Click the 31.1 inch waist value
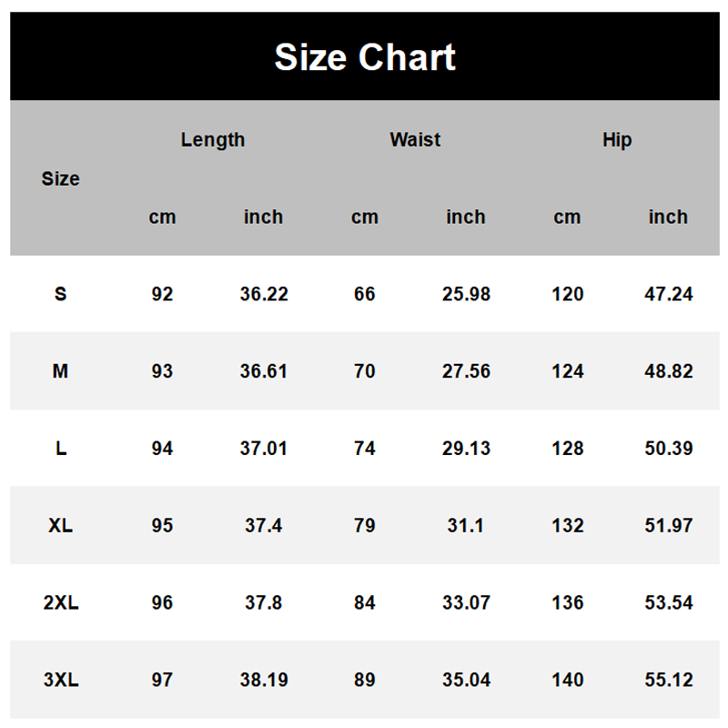 (466, 526)
